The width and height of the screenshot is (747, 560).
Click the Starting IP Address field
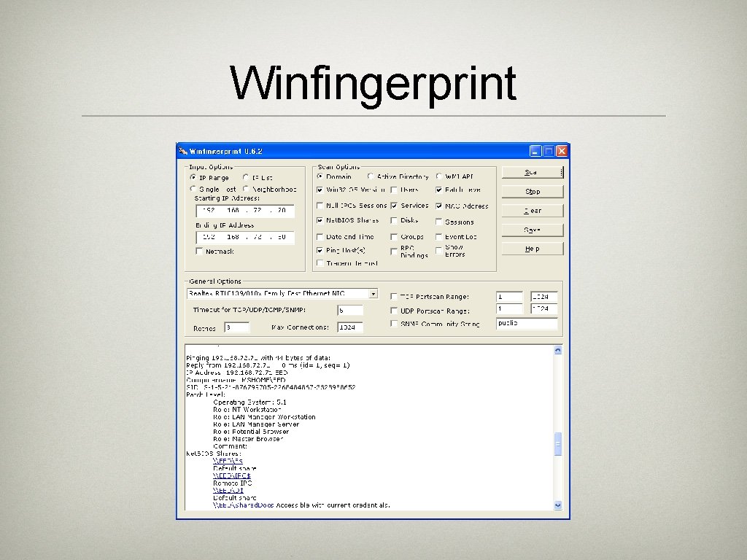(x=245, y=211)
